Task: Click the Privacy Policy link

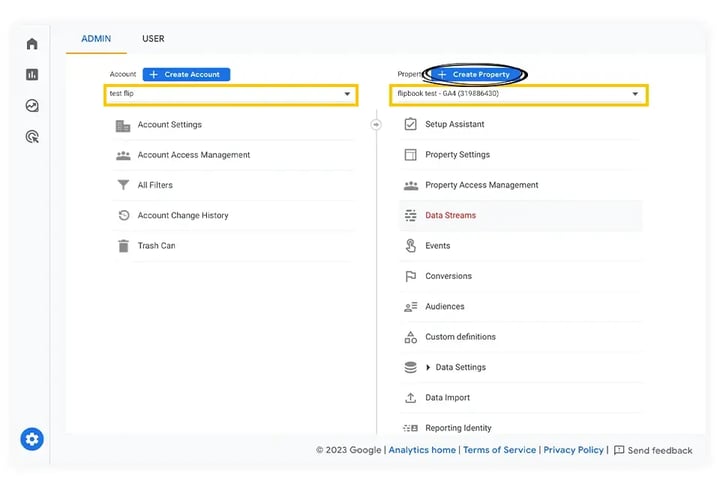Action: click(573, 450)
